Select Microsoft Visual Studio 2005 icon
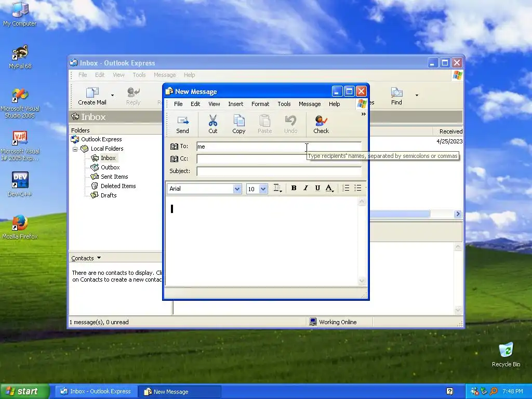Screen dimensions: 532x399 tap(20, 103)
